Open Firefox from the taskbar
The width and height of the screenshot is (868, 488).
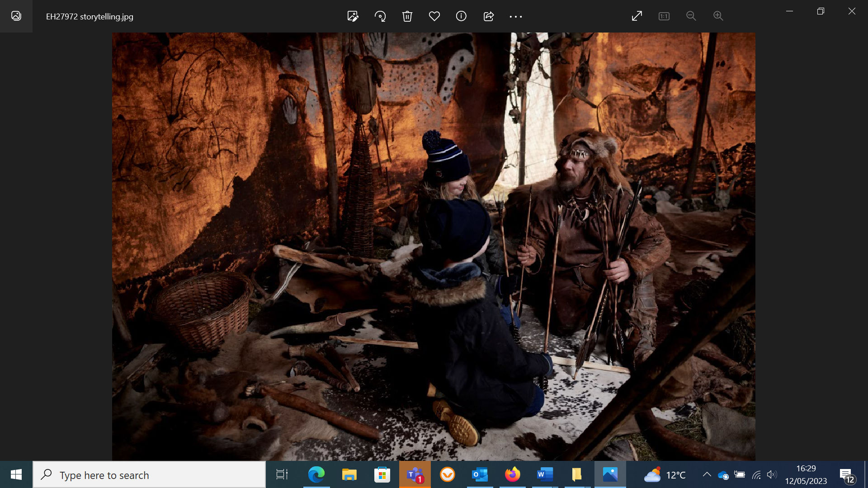coord(512,474)
